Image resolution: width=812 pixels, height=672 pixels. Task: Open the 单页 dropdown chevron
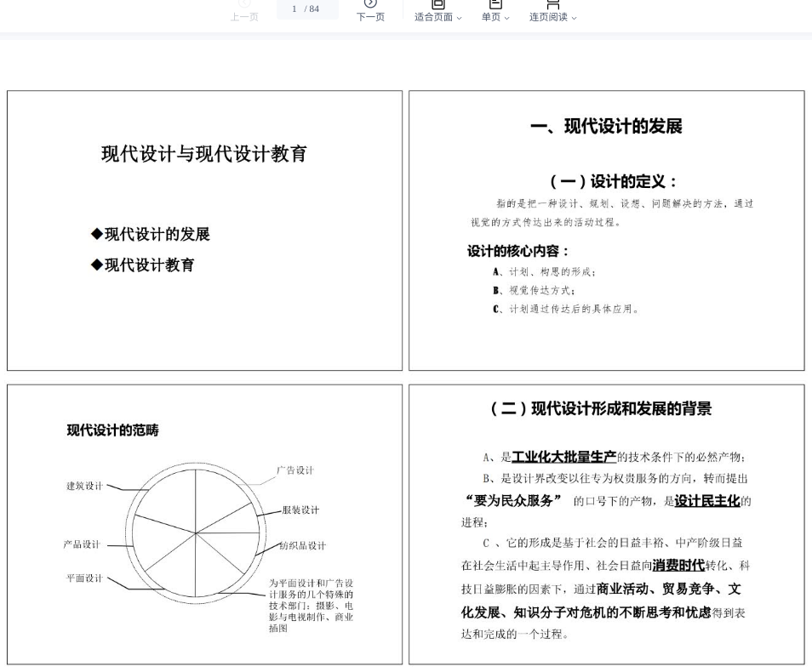507,18
